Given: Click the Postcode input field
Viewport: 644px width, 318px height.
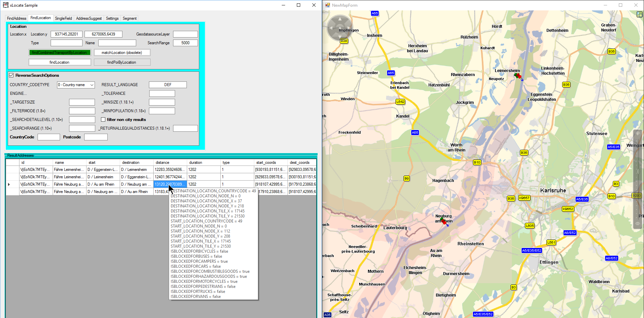Looking at the screenshot, I should tap(96, 137).
